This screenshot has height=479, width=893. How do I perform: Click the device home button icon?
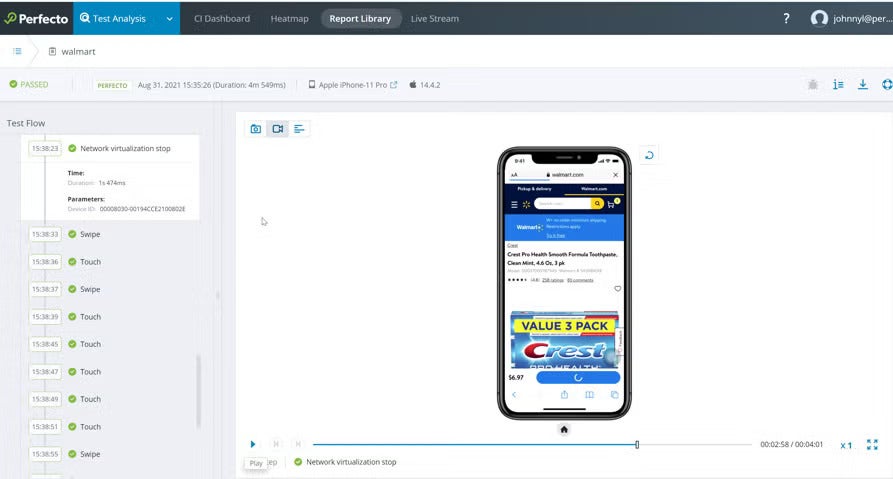(x=564, y=429)
